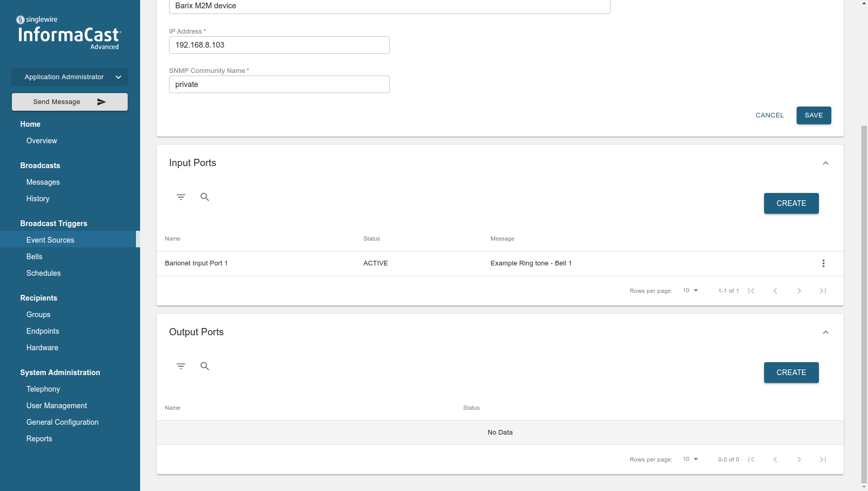The image size is (868, 491).
Task: Click the search icon in Input Ports
Action: pos(205,197)
